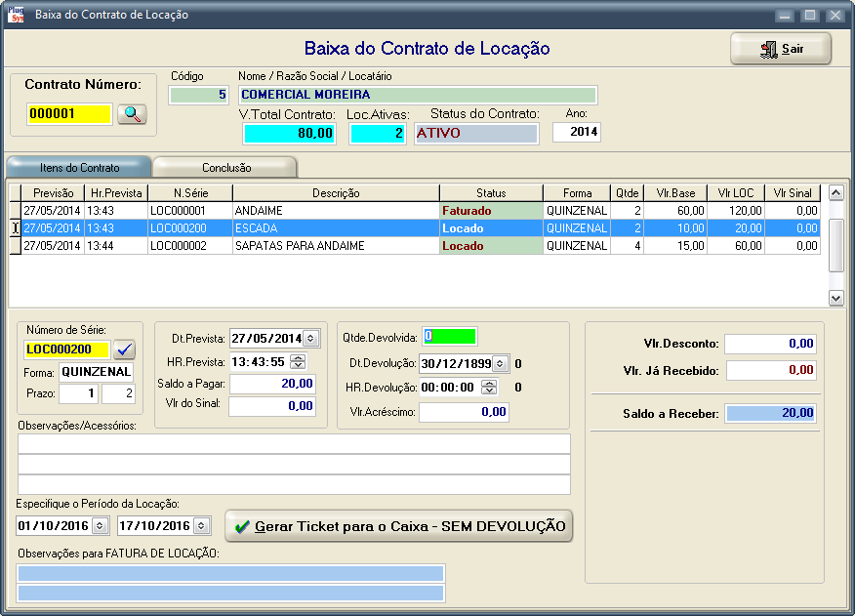
Task: Click second FATURA DE LOCAÇÃO observation line
Action: coord(230,594)
